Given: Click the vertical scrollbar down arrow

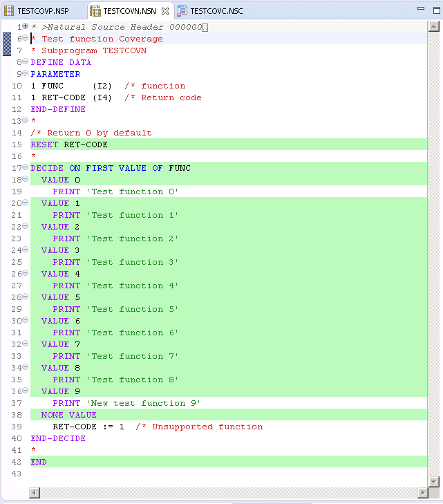Looking at the screenshot, I should pos(434,480).
